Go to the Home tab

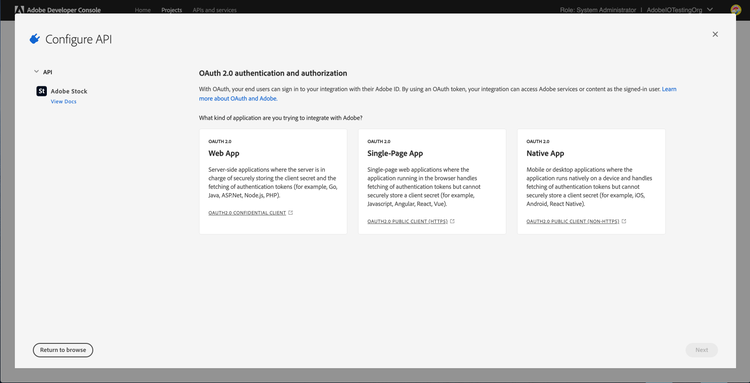[143, 10]
